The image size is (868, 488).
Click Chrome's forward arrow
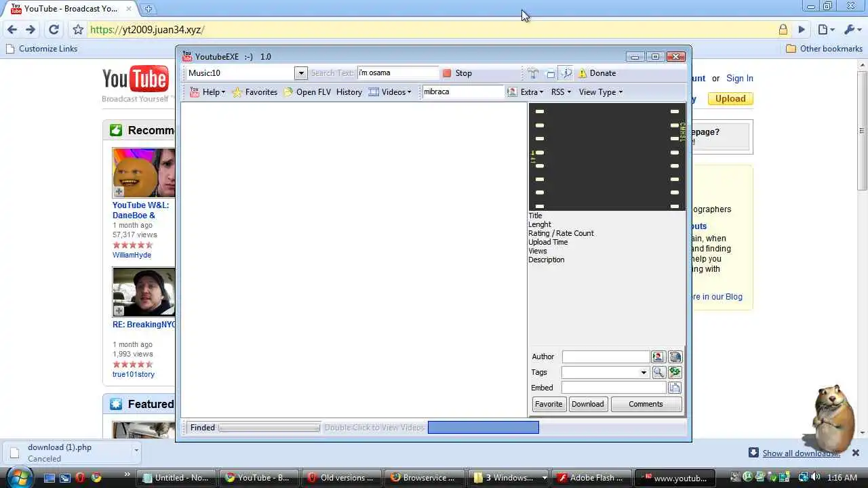[x=31, y=30]
